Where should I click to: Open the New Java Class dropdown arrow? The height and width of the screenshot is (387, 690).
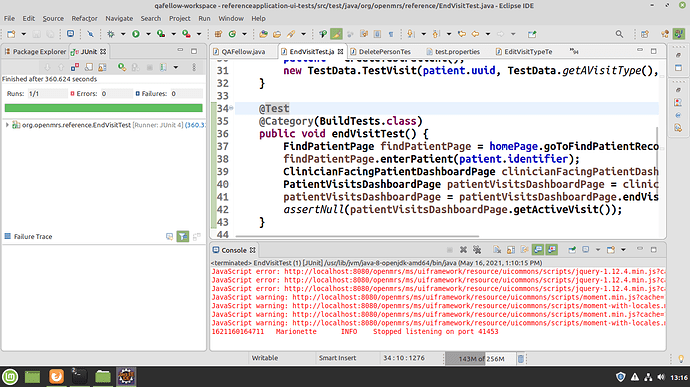(x=244, y=34)
